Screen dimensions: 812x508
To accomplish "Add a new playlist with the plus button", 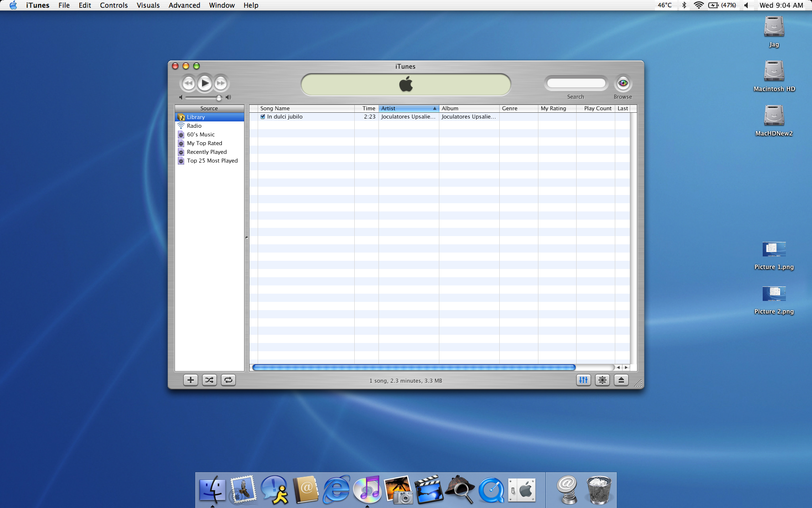I will (x=191, y=380).
